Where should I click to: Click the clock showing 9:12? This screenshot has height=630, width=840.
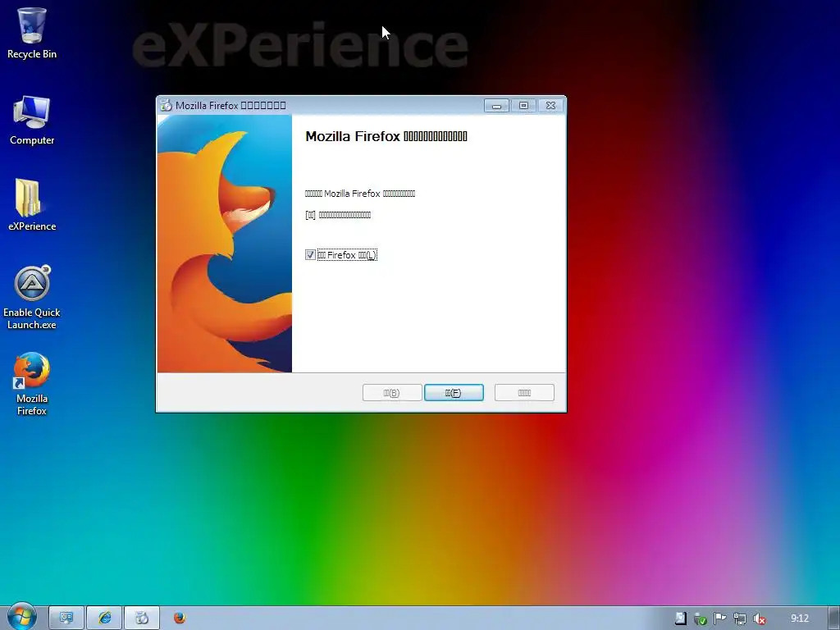(x=800, y=619)
